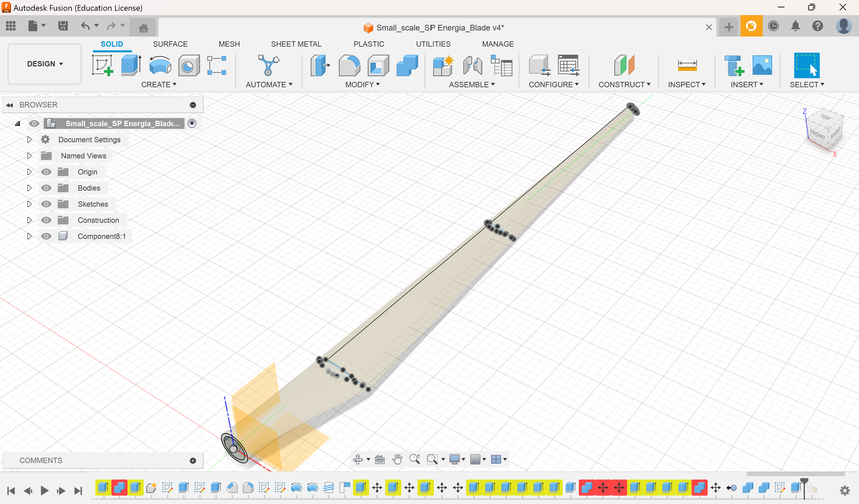Jump to timeline beginning
The image size is (859, 504).
coord(11,491)
